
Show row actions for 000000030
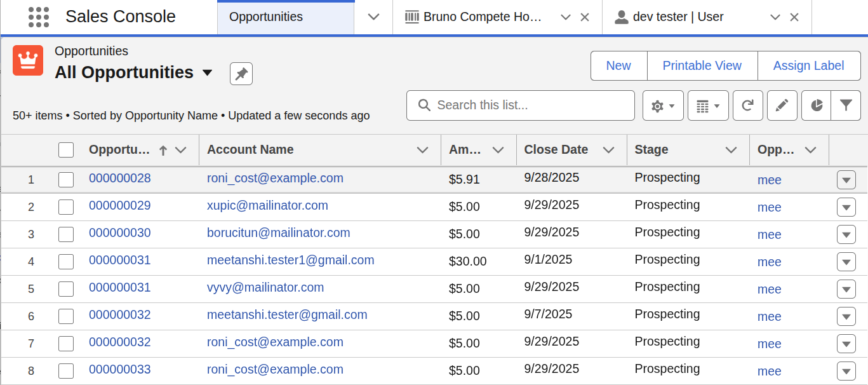point(846,235)
